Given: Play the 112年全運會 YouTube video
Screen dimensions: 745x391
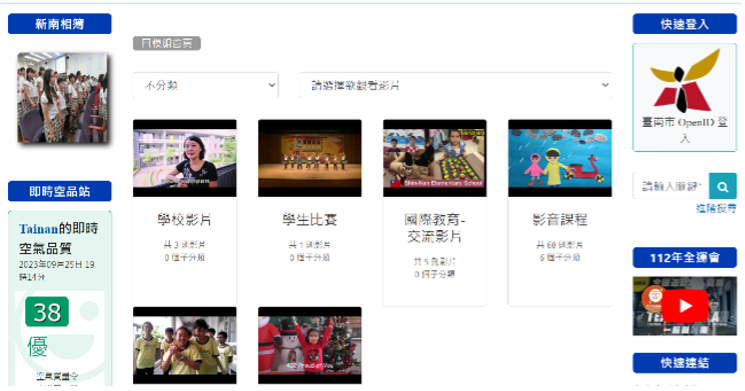Looking at the screenshot, I should click(684, 306).
